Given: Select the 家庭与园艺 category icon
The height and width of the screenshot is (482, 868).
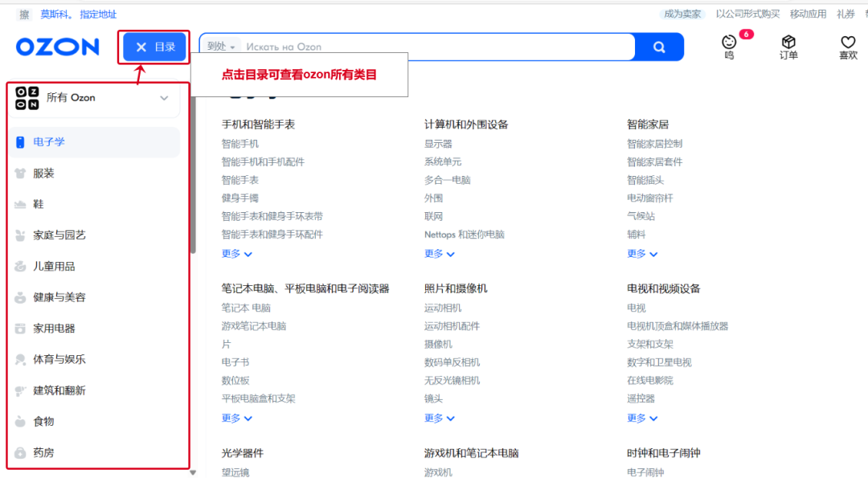Looking at the screenshot, I should pyautogui.click(x=20, y=235).
